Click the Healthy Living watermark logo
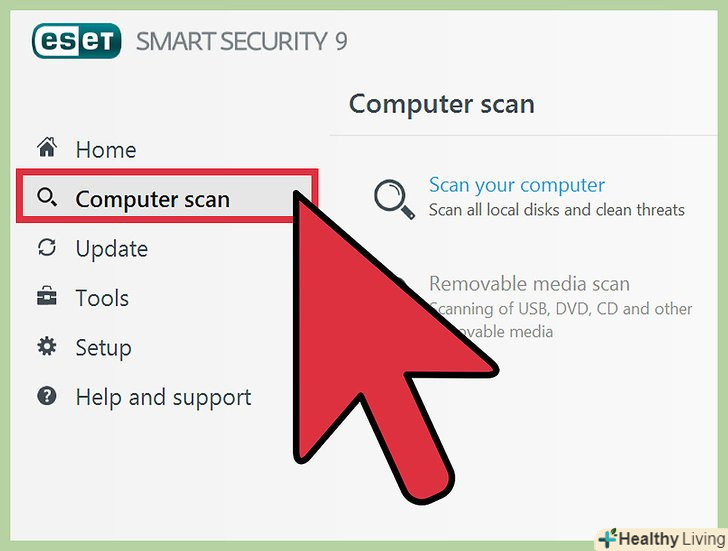Image resolution: width=728 pixels, height=551 pixels. pos(662,539)
